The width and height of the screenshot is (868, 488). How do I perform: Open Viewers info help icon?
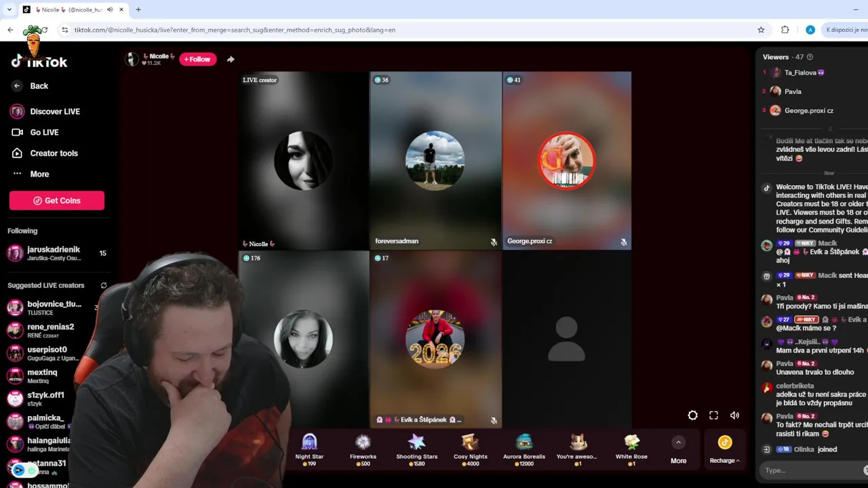(810, 57)
